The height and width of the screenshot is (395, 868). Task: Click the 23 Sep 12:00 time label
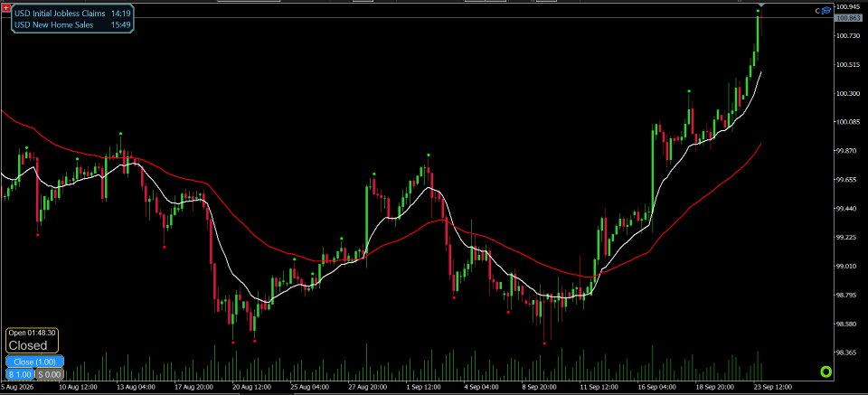click(x=772, y=387)
